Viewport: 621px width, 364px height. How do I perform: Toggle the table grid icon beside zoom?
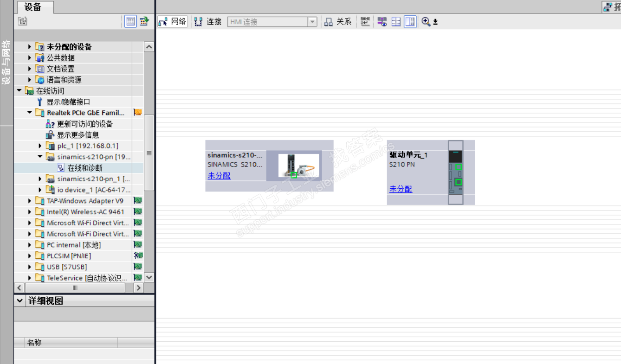tap(396, 21)
